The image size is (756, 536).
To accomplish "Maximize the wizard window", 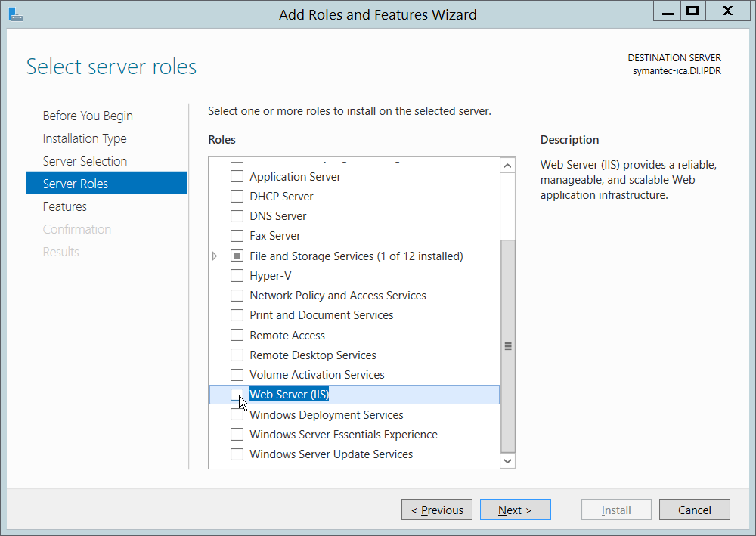I will (691, 11).
